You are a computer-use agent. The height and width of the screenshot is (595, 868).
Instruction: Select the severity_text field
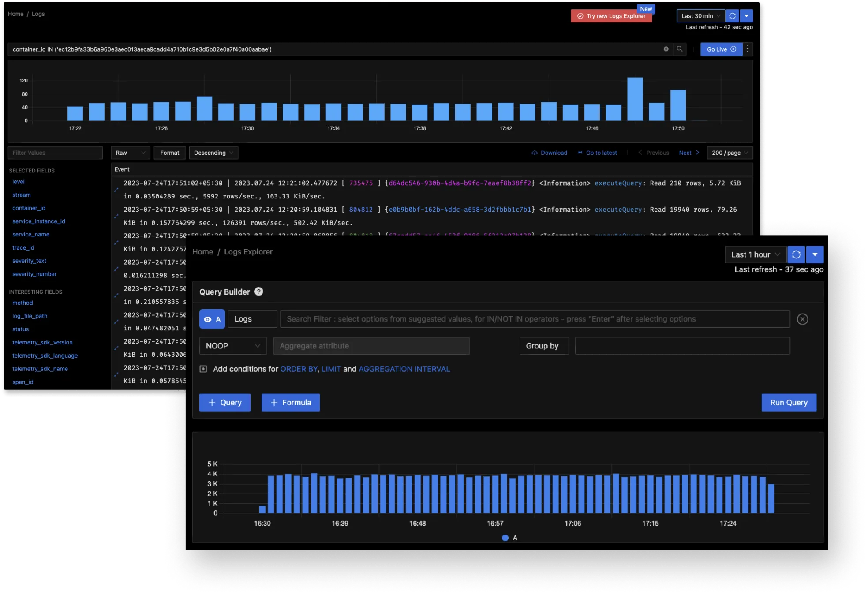pyautogui.click(x=29, y=261)
